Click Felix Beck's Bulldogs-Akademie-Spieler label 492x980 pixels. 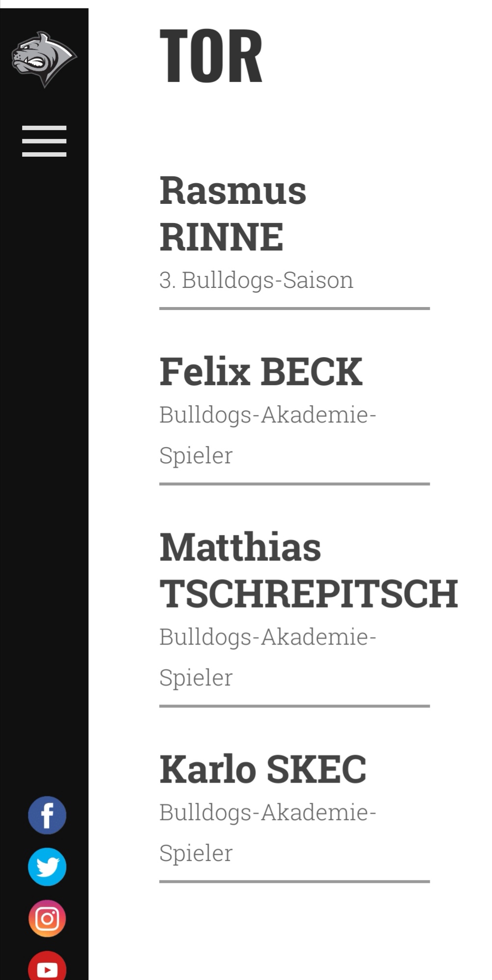[x=268, y=434]
